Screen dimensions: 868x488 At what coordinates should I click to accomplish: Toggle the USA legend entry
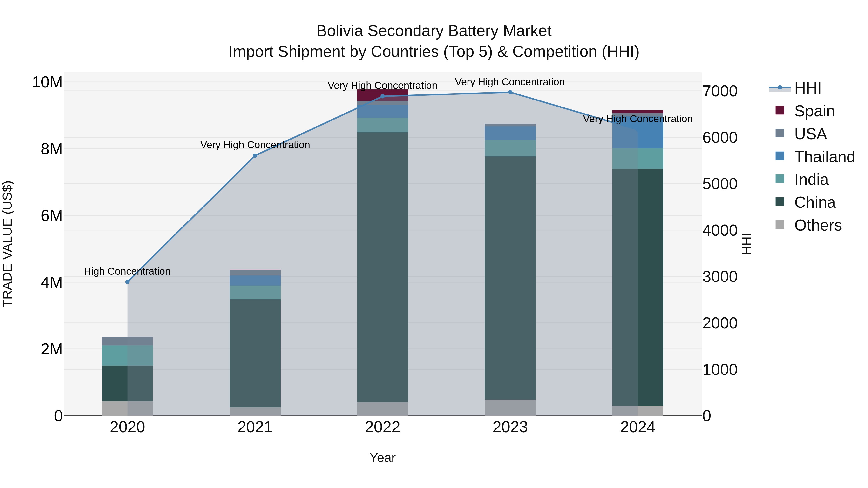801,134
